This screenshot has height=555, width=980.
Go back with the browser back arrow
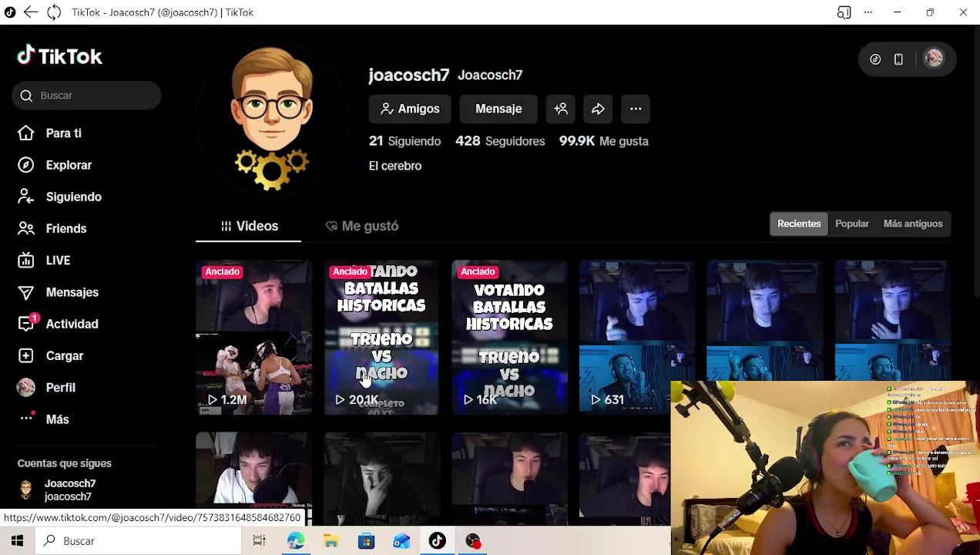[30, 12]
